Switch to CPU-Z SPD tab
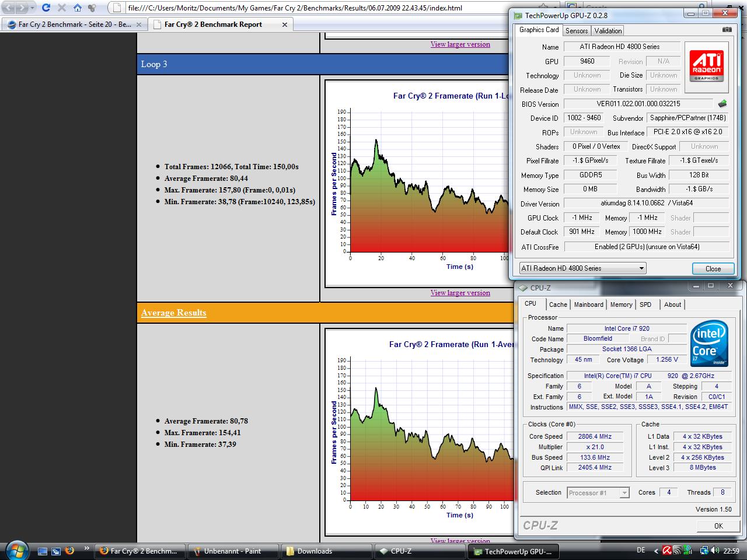This screenshot has width=747, height=560. point(645,304)
